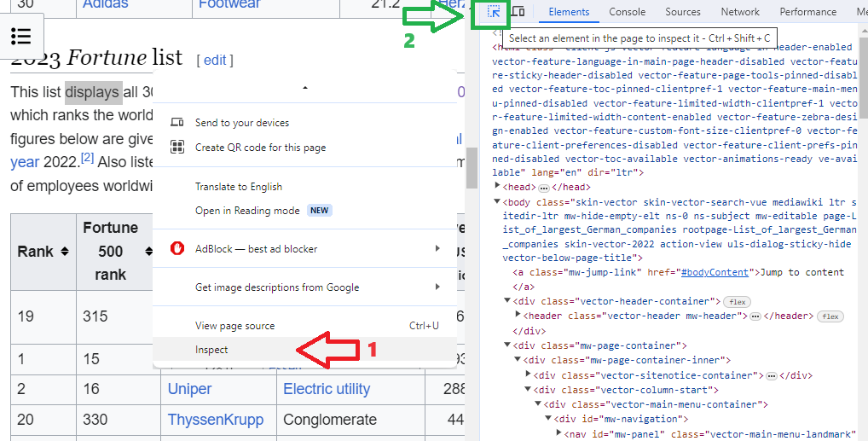Open the Footwear link in table
The width and height of the screenshot is (868, 441).
click(x=229, y=4)
